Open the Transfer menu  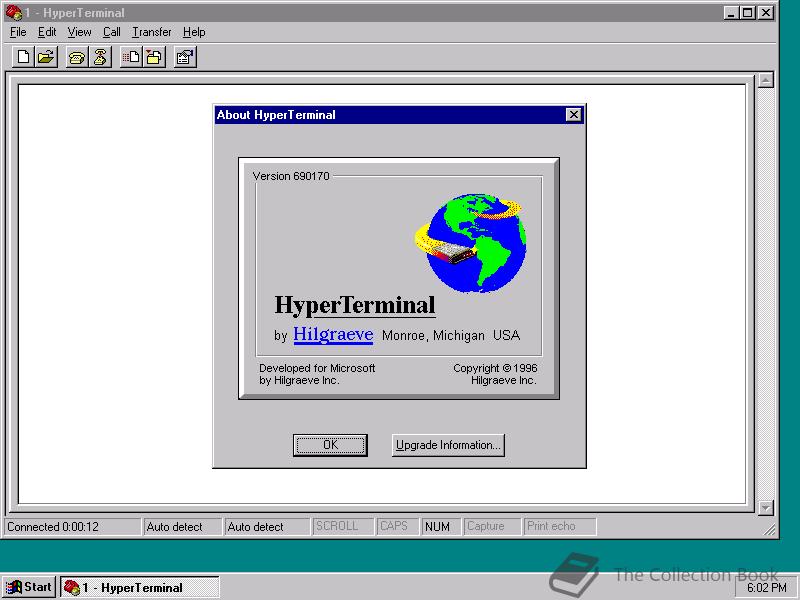click(x=152, y=32)
